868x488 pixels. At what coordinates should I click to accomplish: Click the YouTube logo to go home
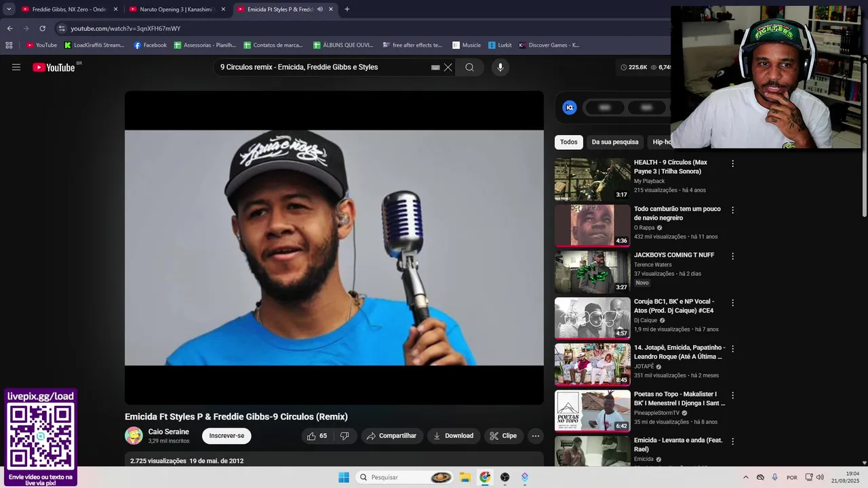pos(54,67)
